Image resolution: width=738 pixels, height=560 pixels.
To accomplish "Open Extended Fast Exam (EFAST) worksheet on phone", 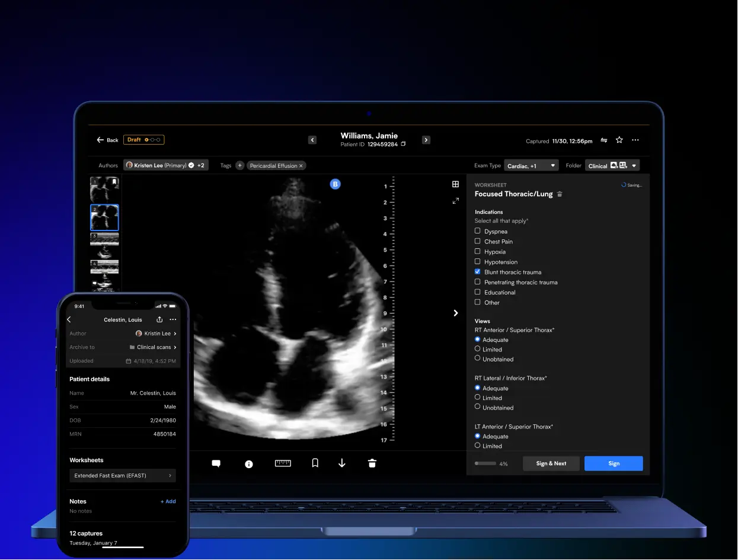I will point(123,475).
